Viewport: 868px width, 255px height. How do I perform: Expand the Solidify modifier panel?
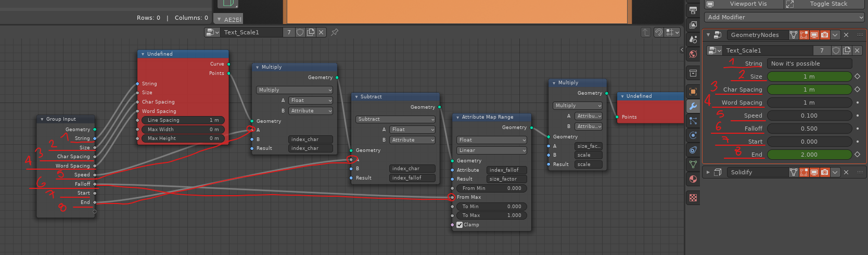(x=708, y=172)
